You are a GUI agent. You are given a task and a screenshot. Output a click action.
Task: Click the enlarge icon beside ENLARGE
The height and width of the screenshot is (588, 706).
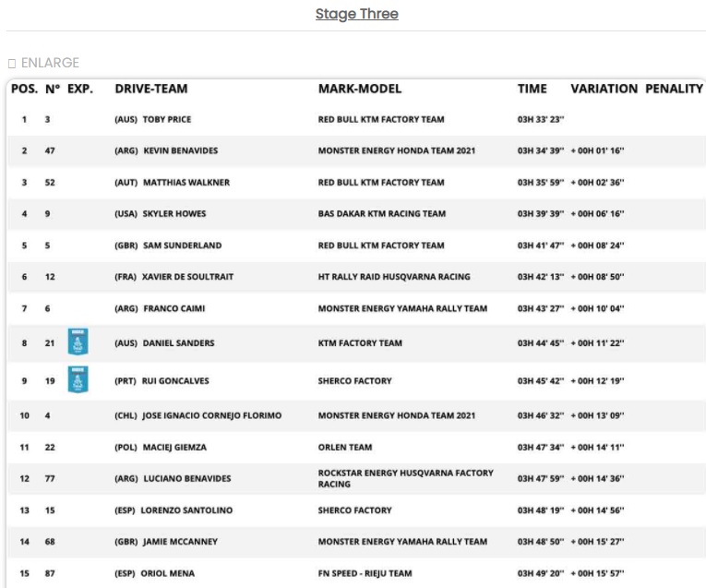(x=12, y=64)
